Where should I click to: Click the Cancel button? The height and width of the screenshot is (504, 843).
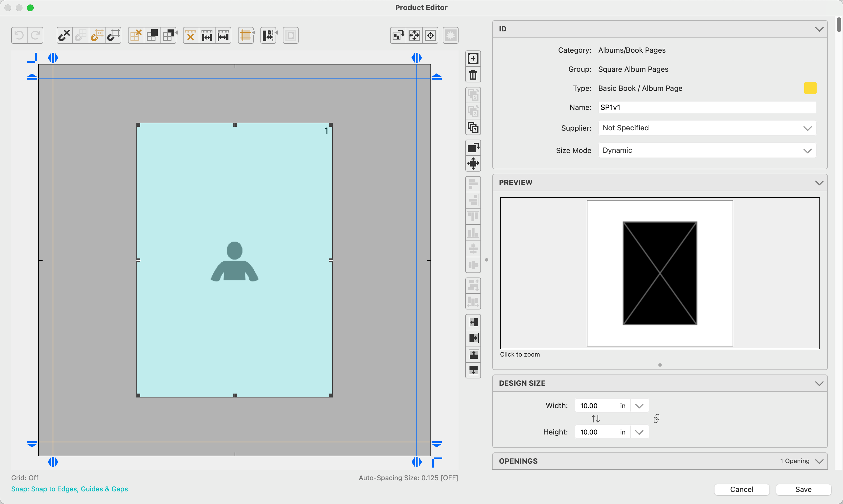pyautogui.click(x=741, y=489)
